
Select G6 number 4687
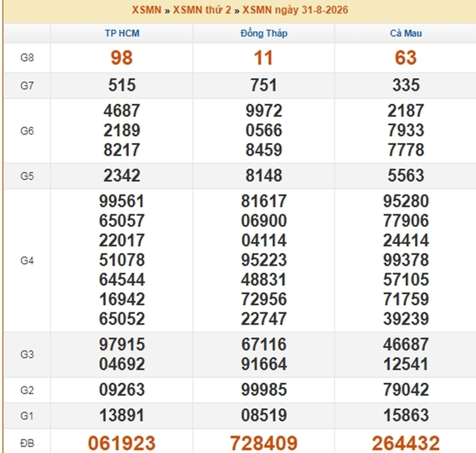[122, 110]
